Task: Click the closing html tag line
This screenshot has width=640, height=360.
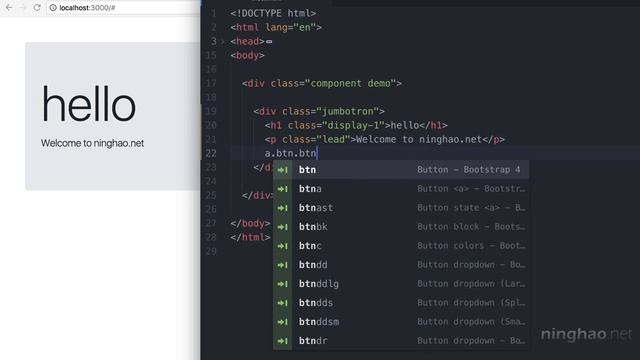Action: [x=250, y=237]
